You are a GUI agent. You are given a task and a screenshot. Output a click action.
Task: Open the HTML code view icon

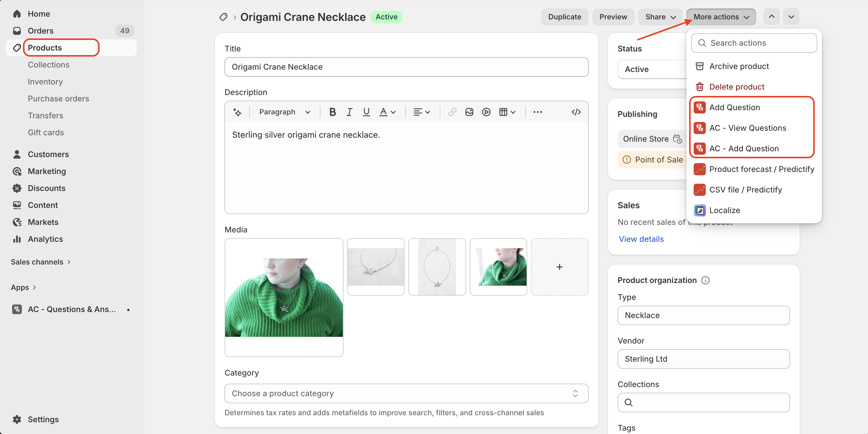click(x=576, y=112)
